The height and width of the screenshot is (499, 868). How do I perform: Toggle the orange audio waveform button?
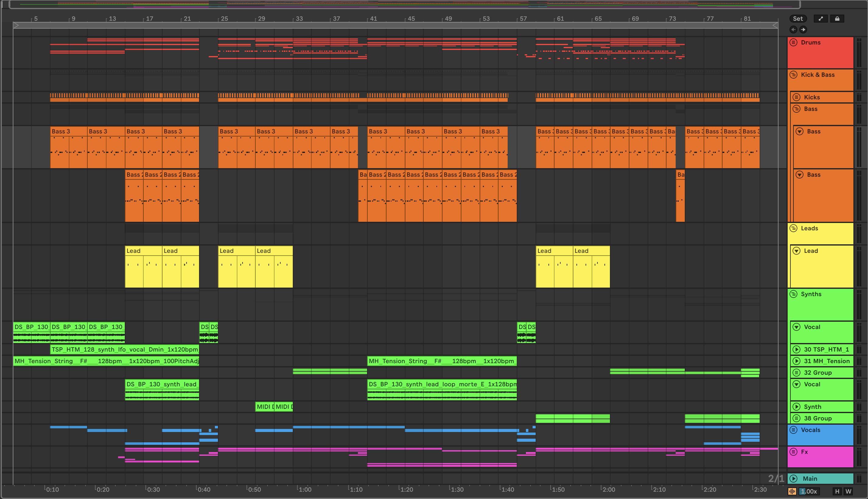[792, 491]
